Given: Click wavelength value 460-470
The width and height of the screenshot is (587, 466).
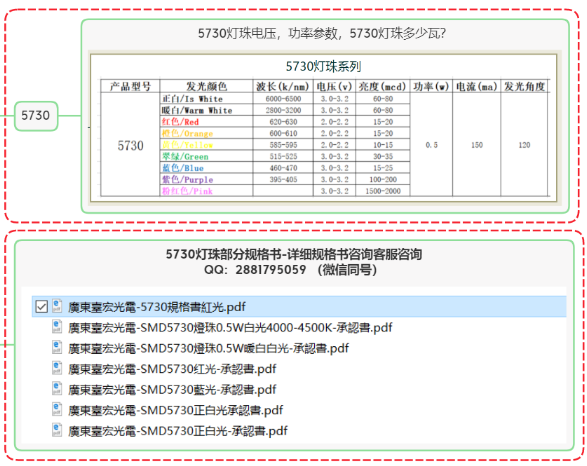Looking at the screenshot, I should (x=283, y=168).
